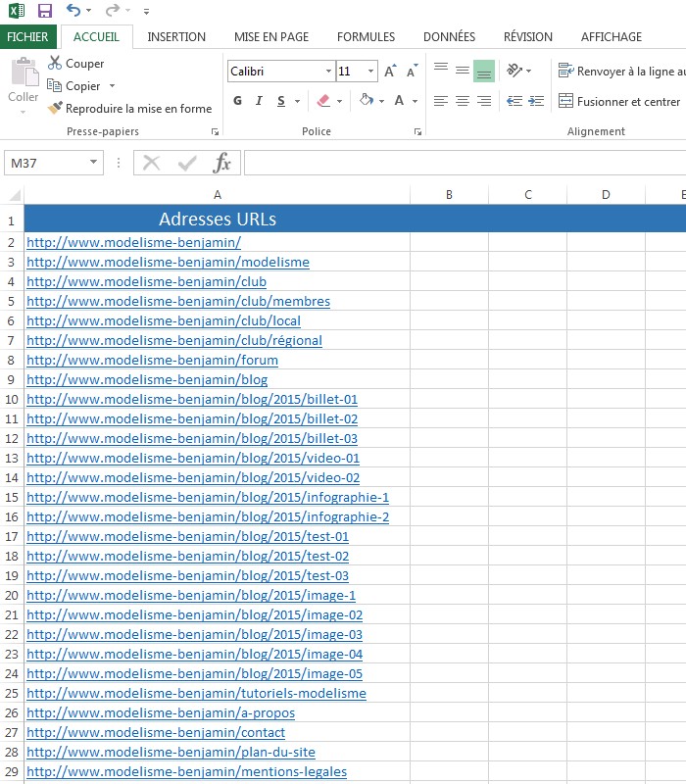Open the fill color palette arrow

[x=381, y=102]
